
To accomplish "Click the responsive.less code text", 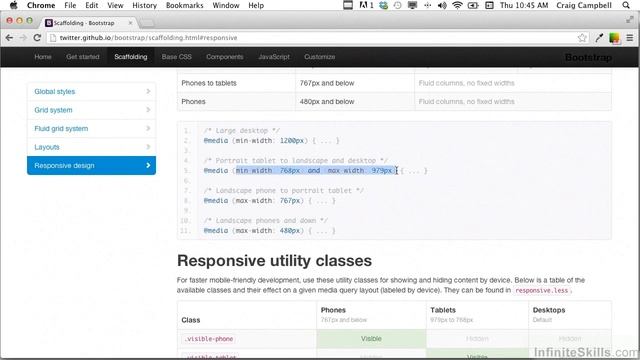I will click(542, 290).
